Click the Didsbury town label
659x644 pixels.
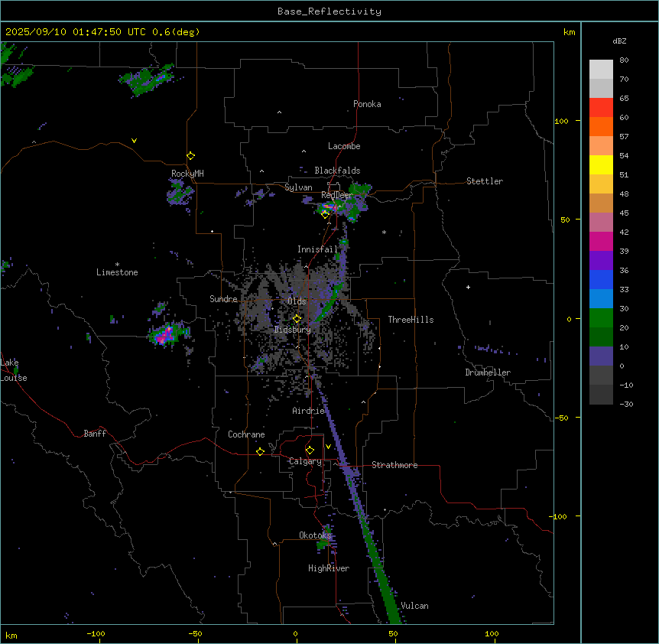293,330
